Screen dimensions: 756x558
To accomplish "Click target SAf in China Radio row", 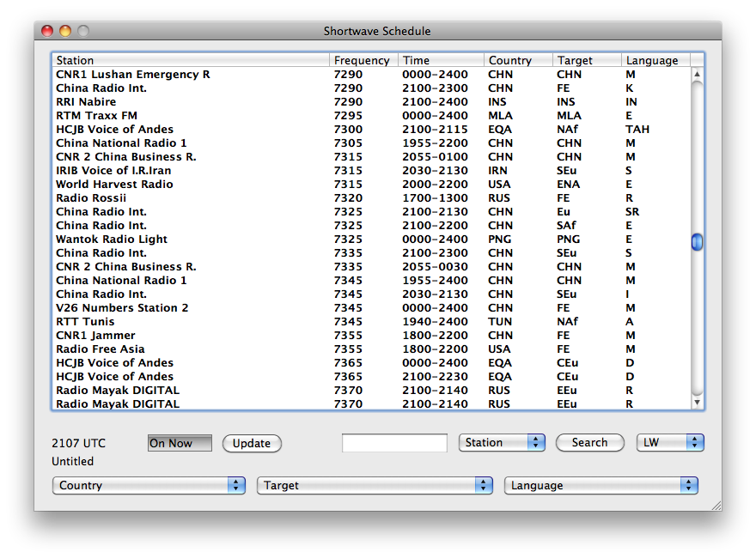I will point(566,226).
